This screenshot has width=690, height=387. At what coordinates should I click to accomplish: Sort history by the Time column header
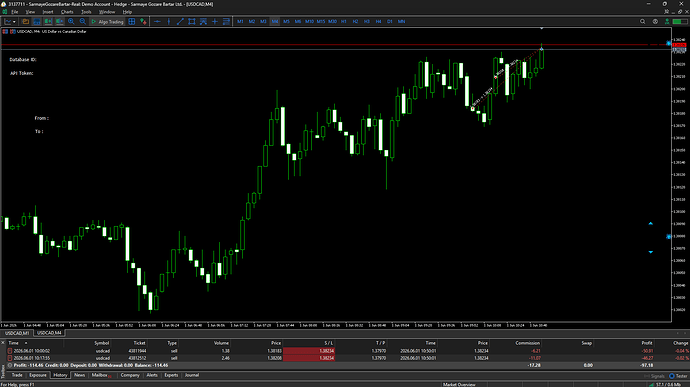(14, 343)
